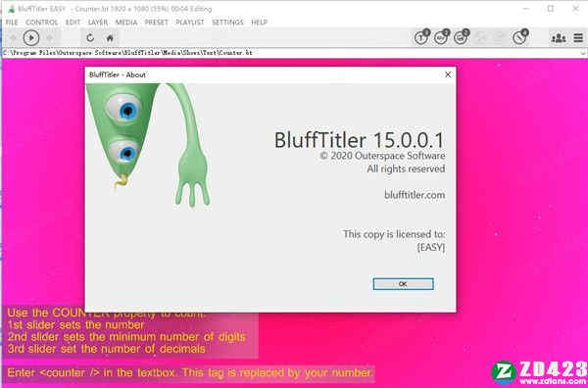Open the HELP menu
588x388 pixels.
(x=259, y=23)
